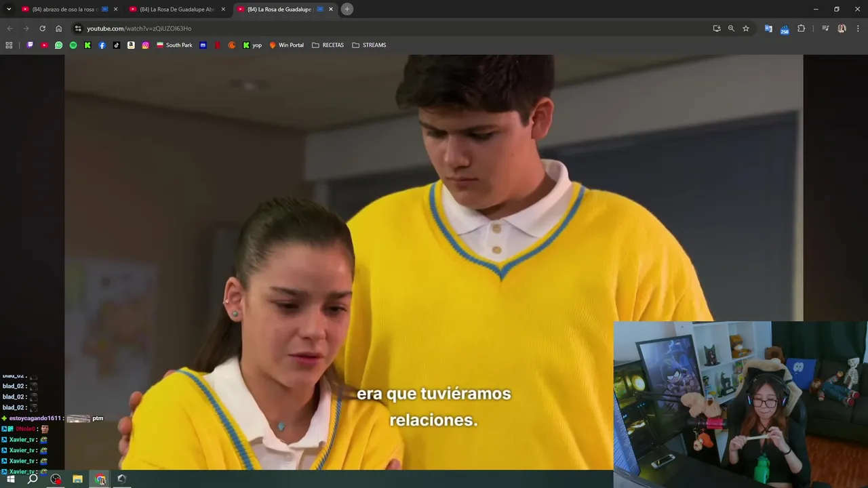
Task: Switch to Chrome in the taskbar
Action: (100, 479)
